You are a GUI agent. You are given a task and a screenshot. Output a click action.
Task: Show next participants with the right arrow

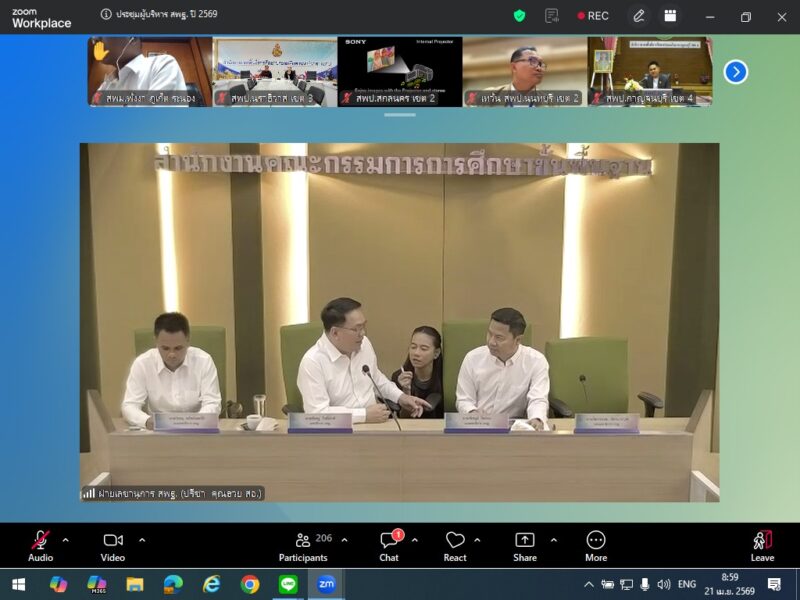click(x=735, y=71)
